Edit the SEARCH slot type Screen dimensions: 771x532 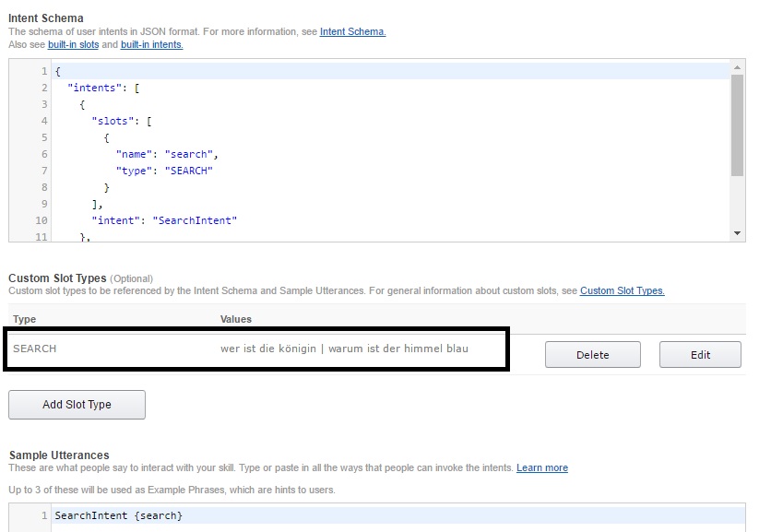pyautogui.click(x=699, y=355)
